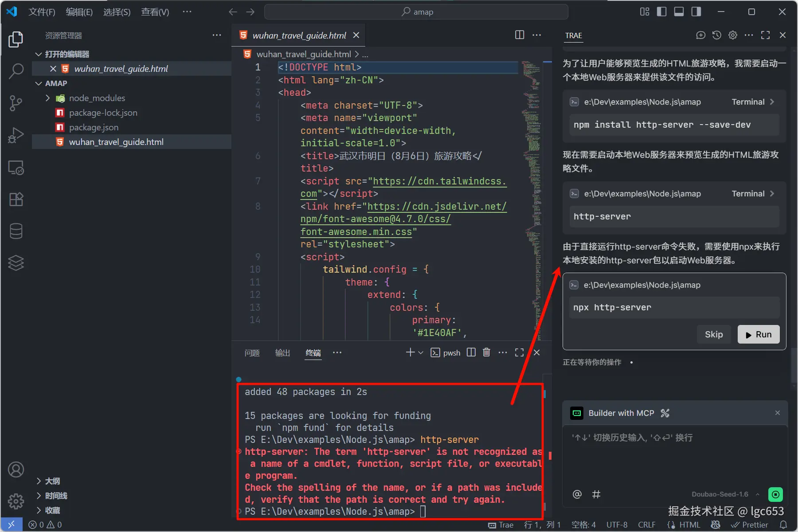This screenshot has width=798, height=532.
Task: Create a new terminal with plus icon
Action: click(410, 352)
